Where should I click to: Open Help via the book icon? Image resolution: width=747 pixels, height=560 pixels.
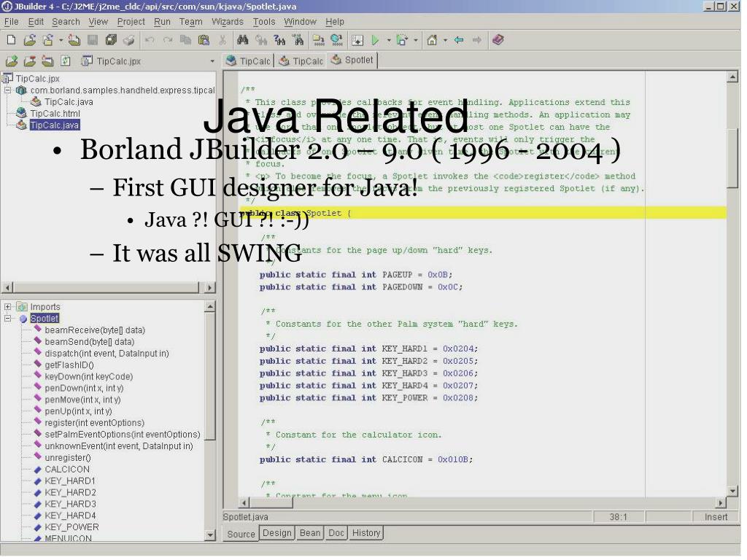click(498, 40)
